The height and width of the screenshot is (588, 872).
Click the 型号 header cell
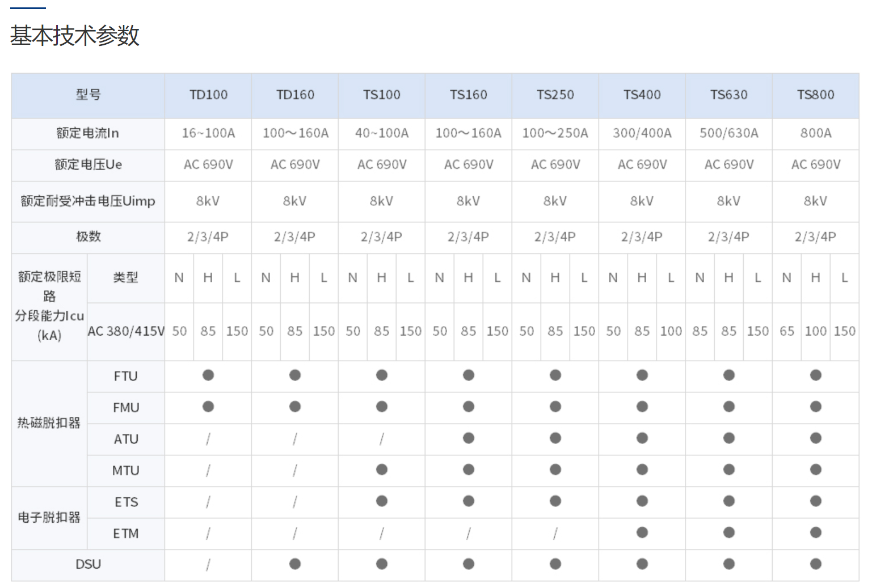(x=89, y=95)
